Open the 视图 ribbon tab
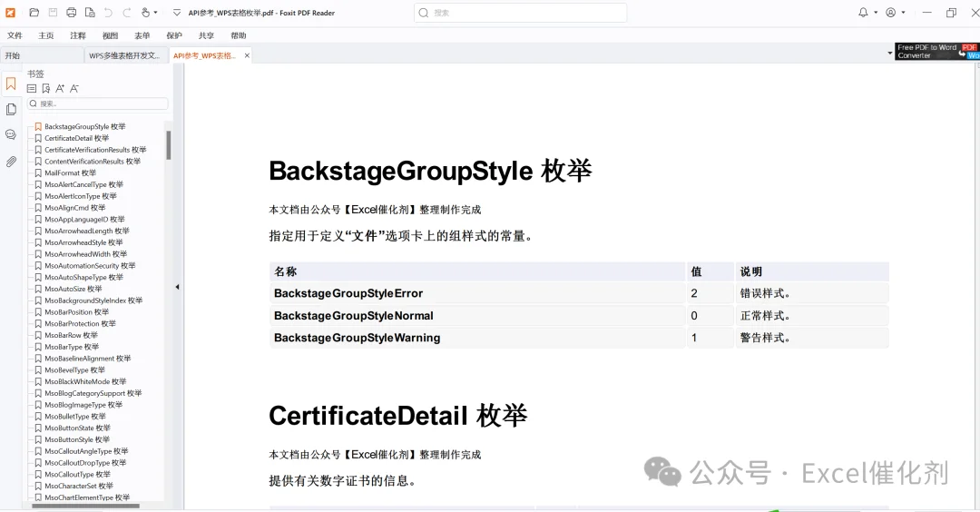Screen dimensions: 980x512 110,35
